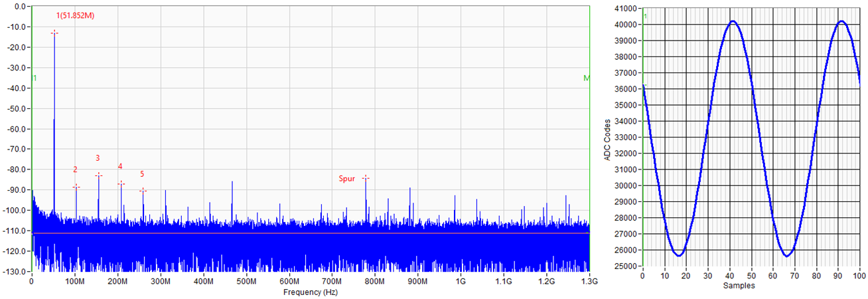Click the 41000 ADC code tick label
Viewport: 868px width, 299px height.
tap(627, 9)
